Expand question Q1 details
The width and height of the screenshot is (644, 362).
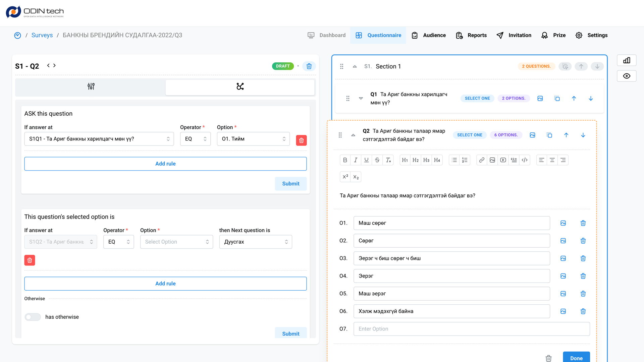click(361, 99)
